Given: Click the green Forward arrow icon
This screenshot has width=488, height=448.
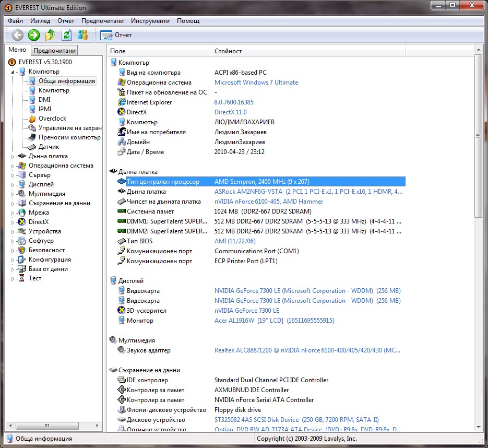Looking at the screenshot, I should pyautogui.click(x=34, y=35).
